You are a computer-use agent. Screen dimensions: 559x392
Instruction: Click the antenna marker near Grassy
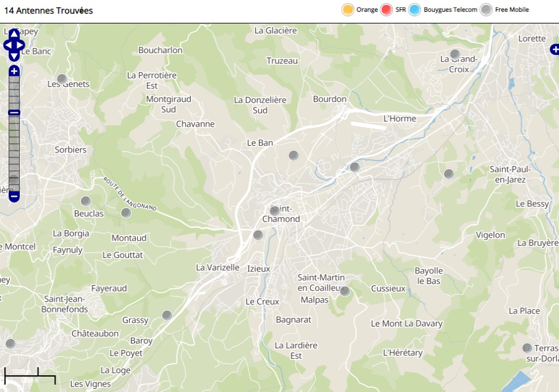click(x=166, y=315)
